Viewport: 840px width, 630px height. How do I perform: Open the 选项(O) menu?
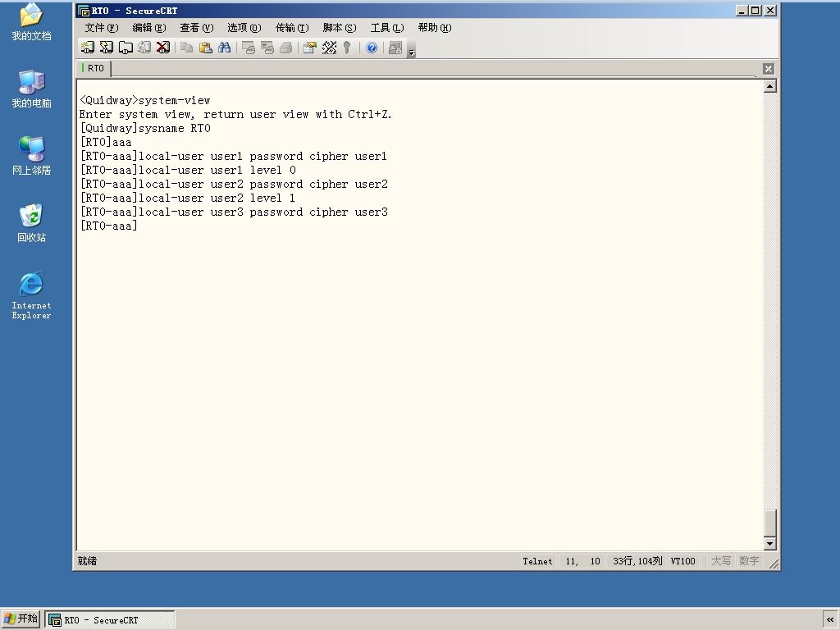click(244, 28)
